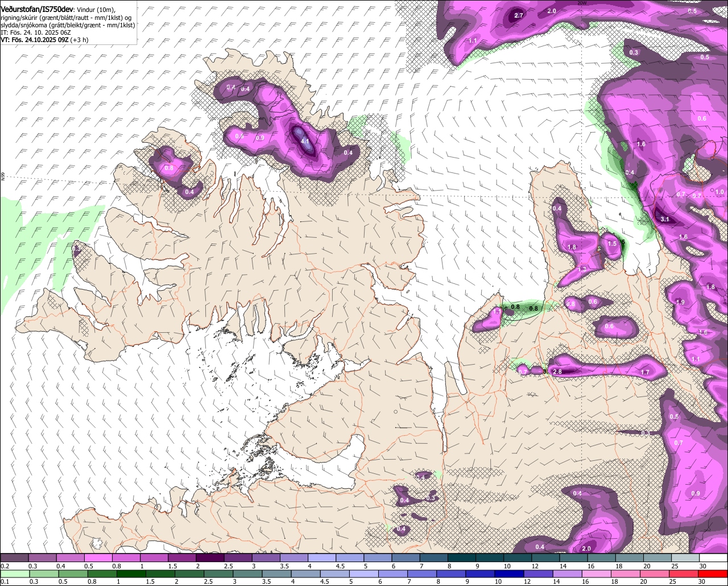
Task: Click the 4.1 precipitation value on the map
Action: [x=305, y=142]
